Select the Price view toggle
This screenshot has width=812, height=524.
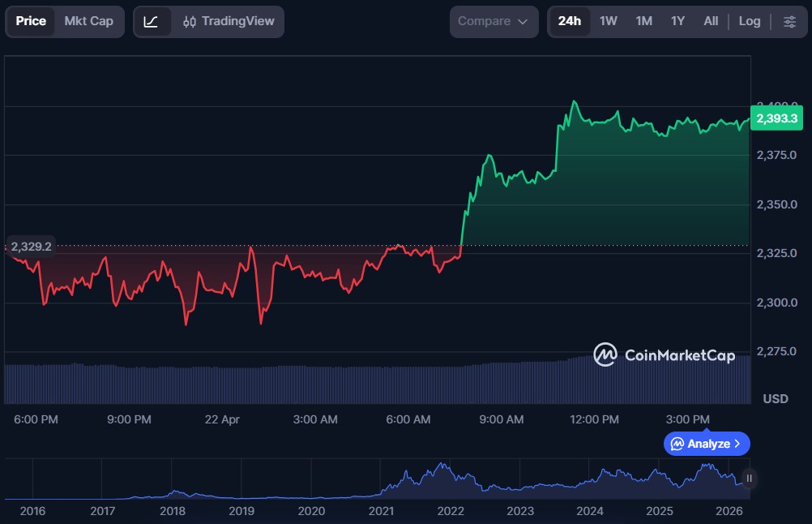(x=31, y=21)
